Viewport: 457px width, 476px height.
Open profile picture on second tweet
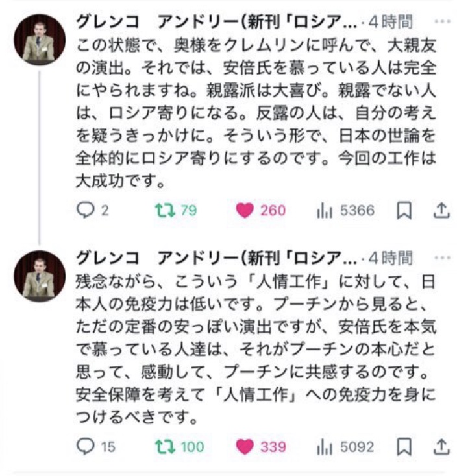[x=40, y=276]
